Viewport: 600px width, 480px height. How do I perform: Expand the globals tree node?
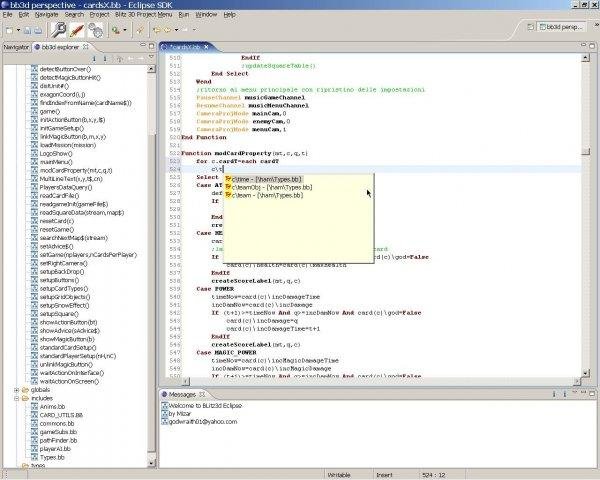click(16, 390)
